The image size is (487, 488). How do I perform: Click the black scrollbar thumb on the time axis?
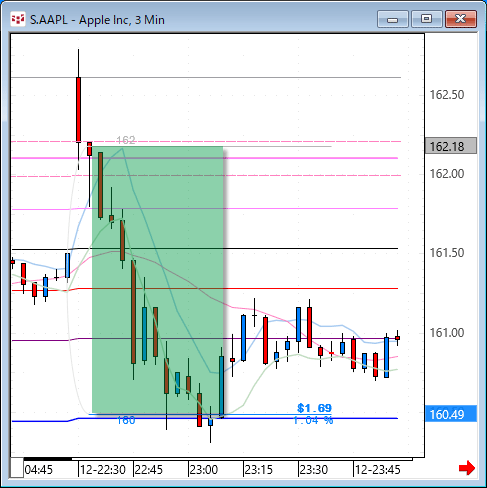pos(48,459)
